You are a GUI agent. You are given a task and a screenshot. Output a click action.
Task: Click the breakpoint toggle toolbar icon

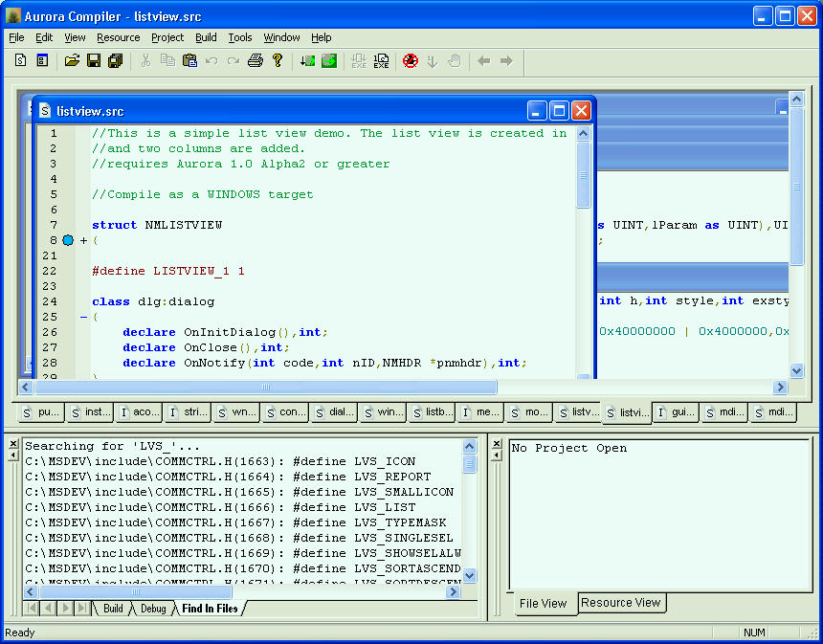pos(411,59)
